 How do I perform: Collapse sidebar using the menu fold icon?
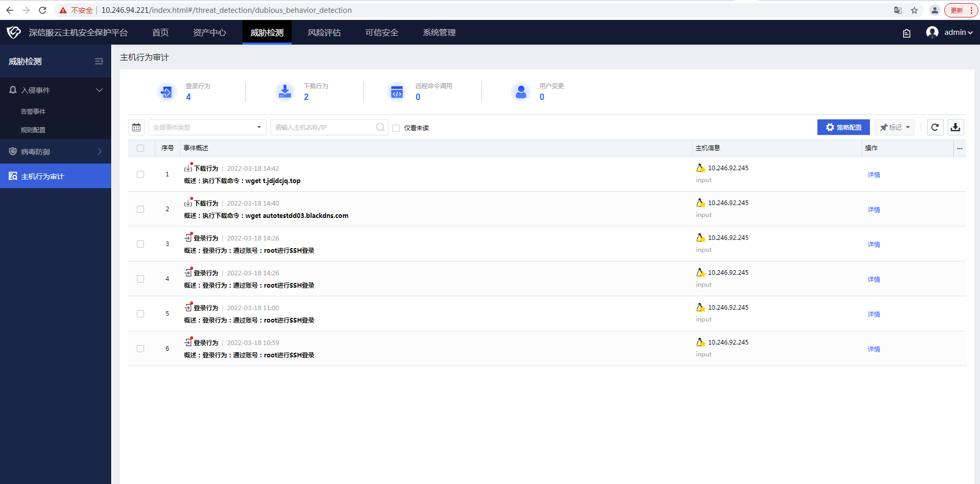99,62
